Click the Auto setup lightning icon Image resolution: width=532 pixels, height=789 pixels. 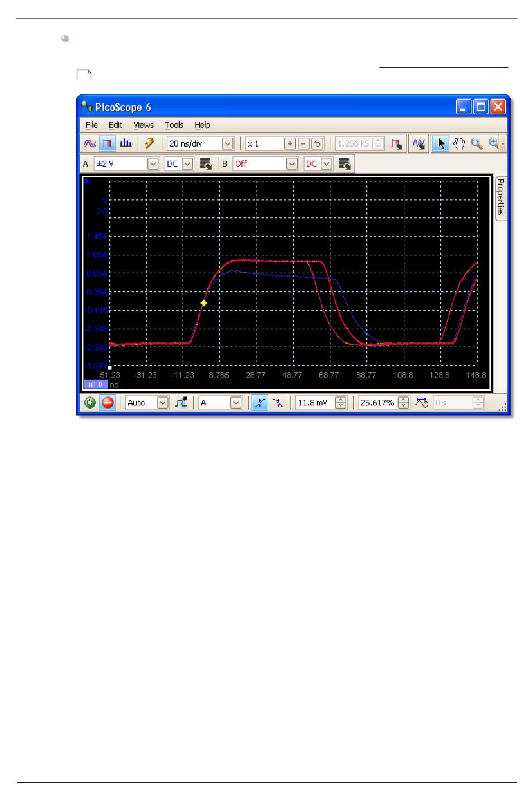coord(150,143)
